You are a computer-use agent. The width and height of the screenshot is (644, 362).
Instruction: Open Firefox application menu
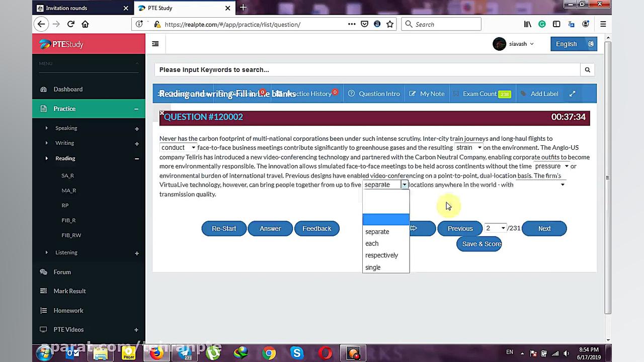(x=603, y=24)
